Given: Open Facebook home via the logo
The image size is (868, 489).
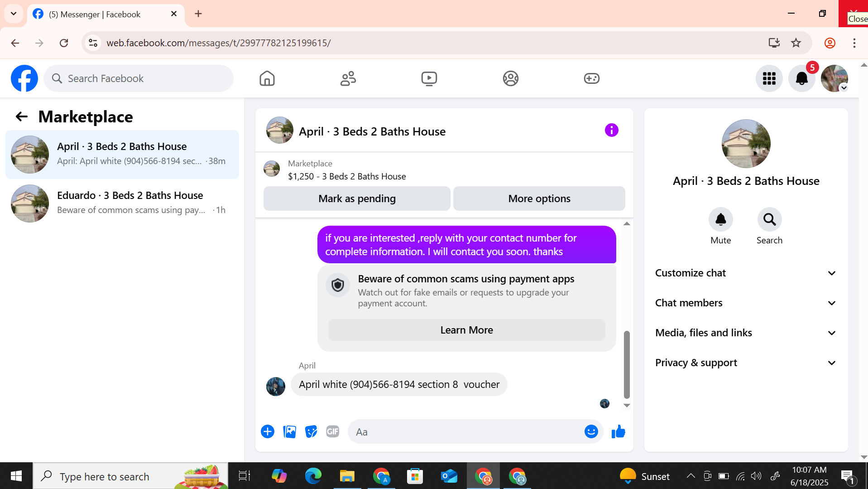Looking at the screenshot, I should [24, 78].
